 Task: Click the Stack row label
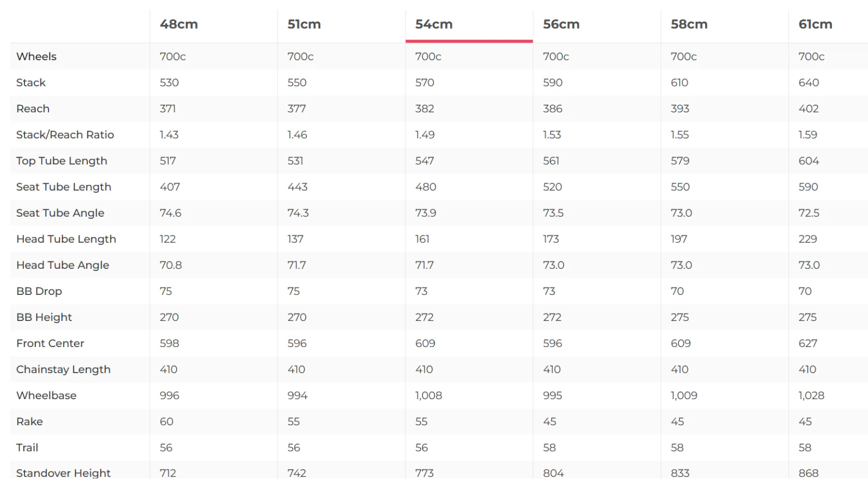click(31, 82)
